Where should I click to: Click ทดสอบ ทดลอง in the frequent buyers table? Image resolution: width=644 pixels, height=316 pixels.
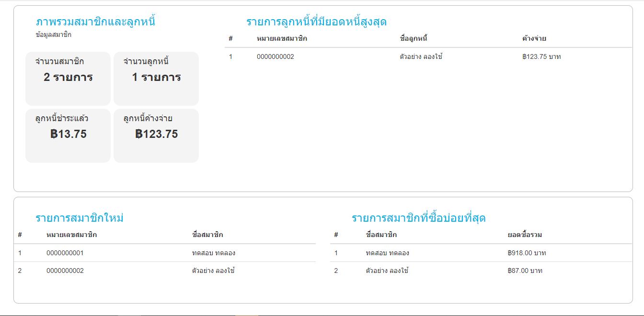click(x=387, y=253)
